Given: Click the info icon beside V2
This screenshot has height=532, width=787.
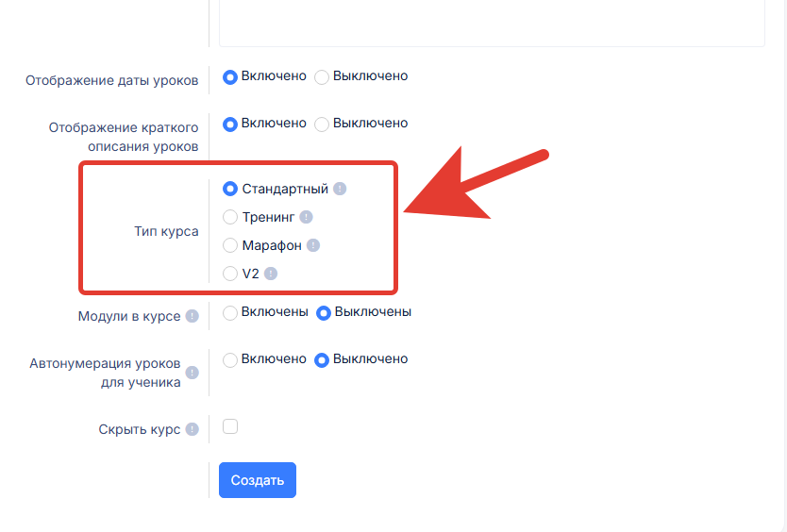Looking at the screenshot, I should [x=271, y=274].
